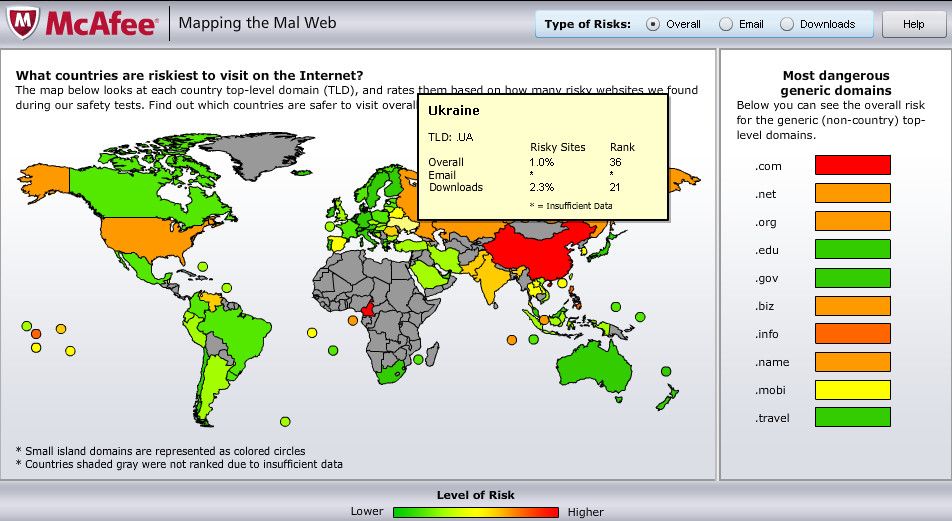Click the orange .org risk swatch
Image resolution: width=952 pixels, height=521 pixels.
pyautogui.click(x=852, y=221)
